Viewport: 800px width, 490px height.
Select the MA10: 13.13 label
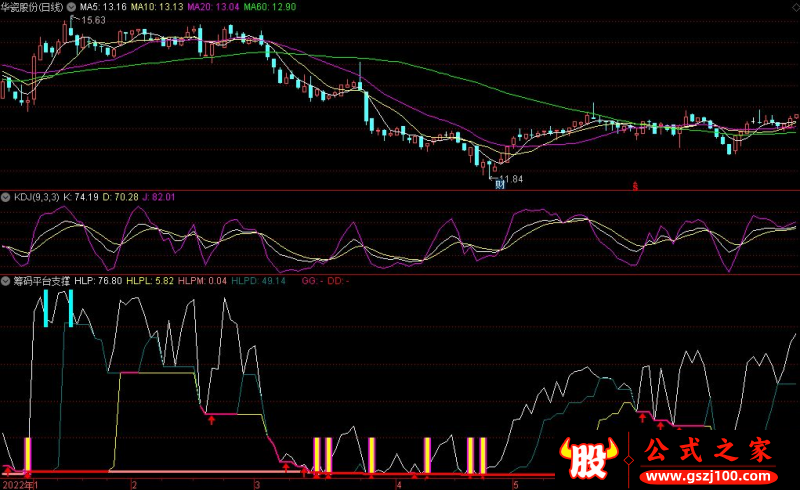pos(157,7)
